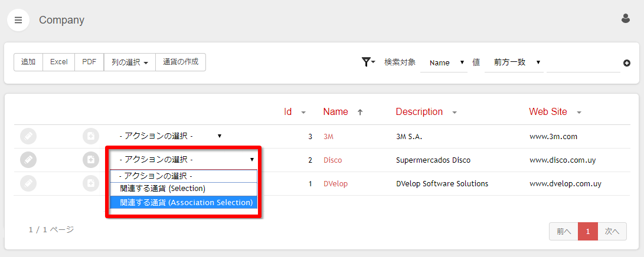Open the Web Site column dropdown arrow
This screenshot has width=644, height=257.
coord(579,113)
